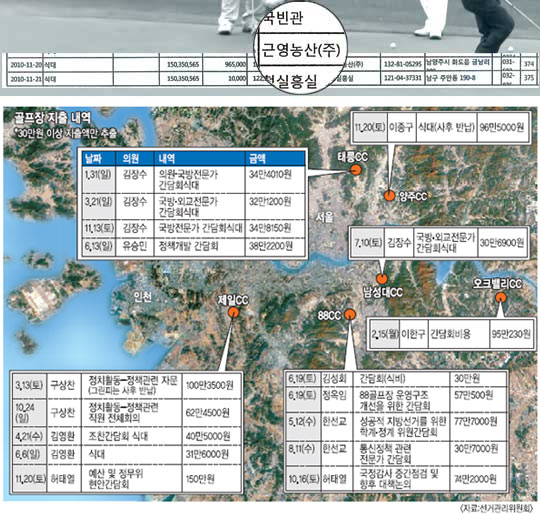This screenshot has width=540, height=514.
Task: Select the 유승민 정책개발 간담회 row
Action: [x=194, y=247]
